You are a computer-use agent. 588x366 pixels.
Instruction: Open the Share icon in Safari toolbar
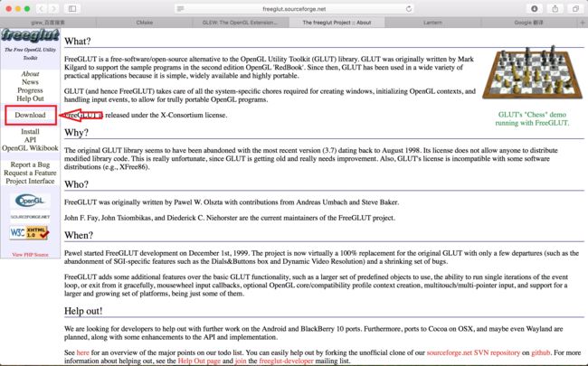(555, 9)
